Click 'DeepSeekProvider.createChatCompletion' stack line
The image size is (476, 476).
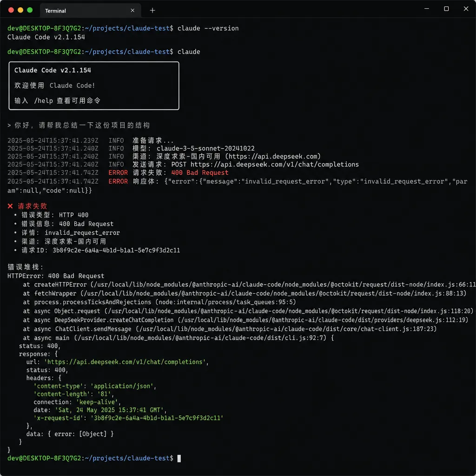[x=245, y=320]
